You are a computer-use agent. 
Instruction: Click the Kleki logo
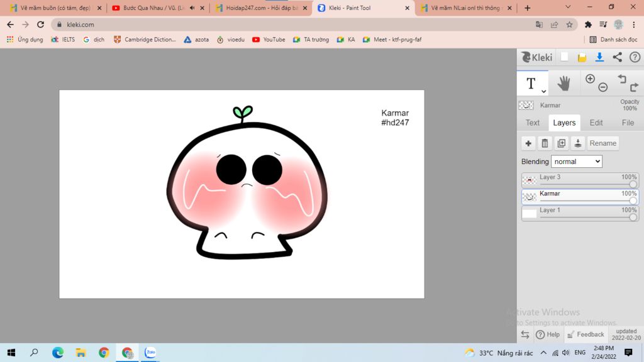(x=536, y=57)
